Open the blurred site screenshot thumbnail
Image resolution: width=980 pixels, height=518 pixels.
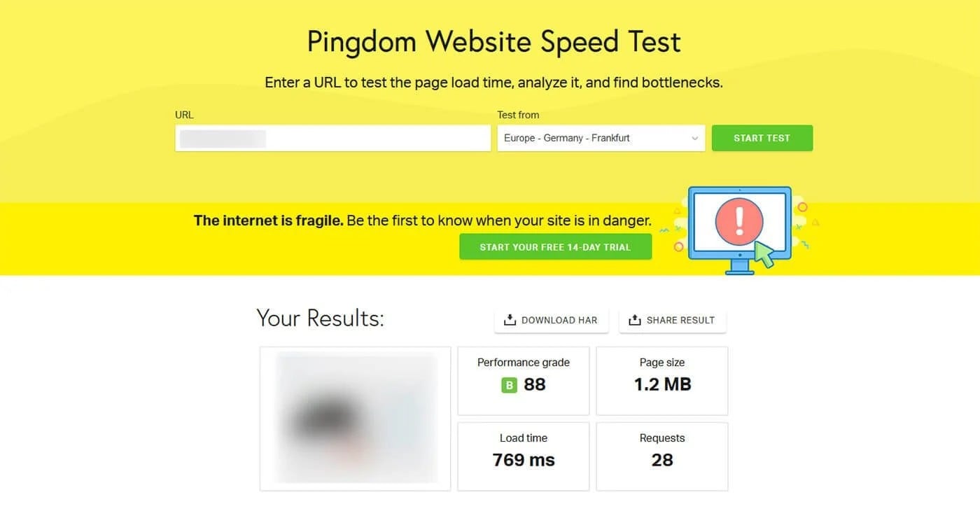coord(355,419)
